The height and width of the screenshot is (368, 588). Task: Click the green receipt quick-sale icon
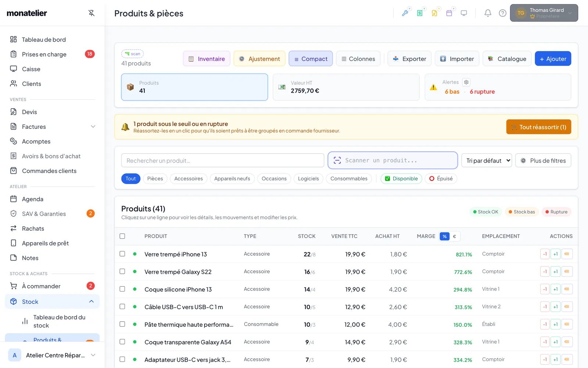(x=420, y=13)
